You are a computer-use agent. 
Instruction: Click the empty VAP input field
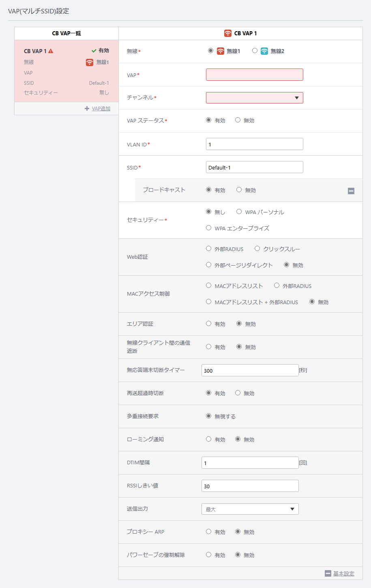coord(255,75)
